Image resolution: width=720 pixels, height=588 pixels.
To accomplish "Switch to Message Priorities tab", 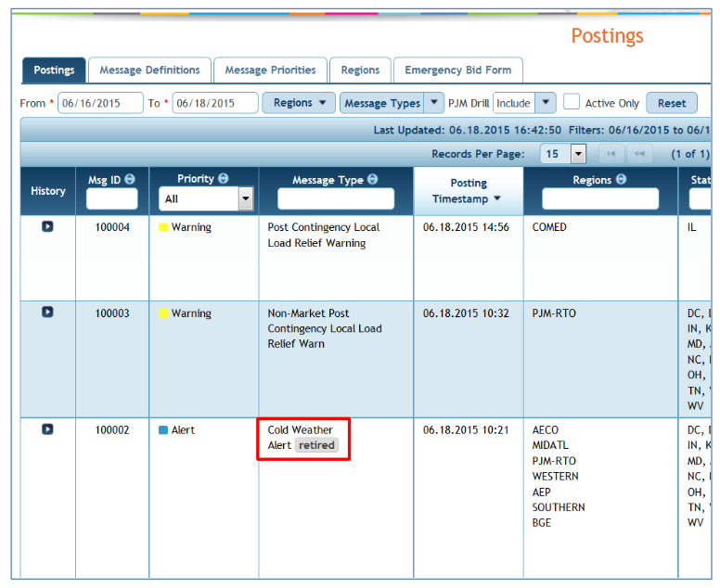I will [x=270, y=70].
